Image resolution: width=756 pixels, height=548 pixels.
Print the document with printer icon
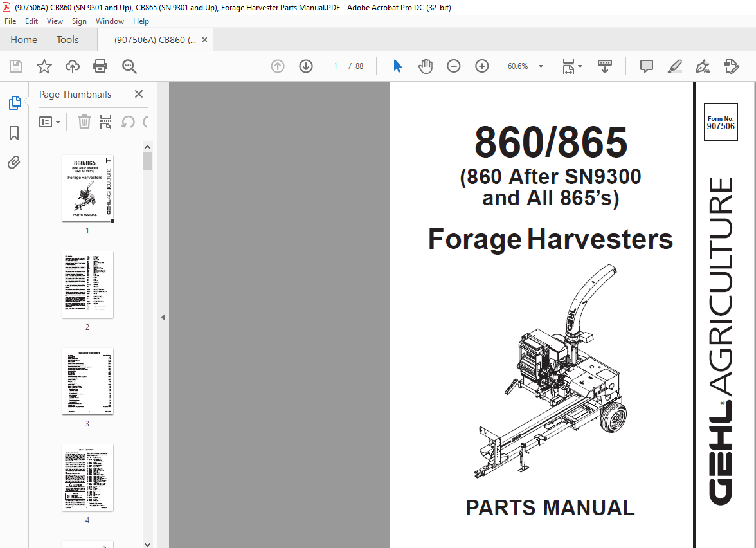coord(100,66)
